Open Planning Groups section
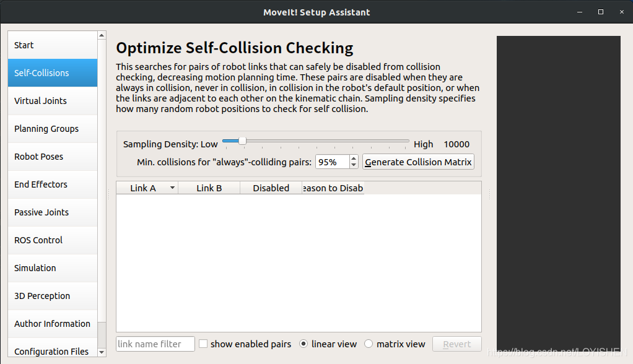Image resolution: width=633 pixels, height=364 pixels. (53, 128)
